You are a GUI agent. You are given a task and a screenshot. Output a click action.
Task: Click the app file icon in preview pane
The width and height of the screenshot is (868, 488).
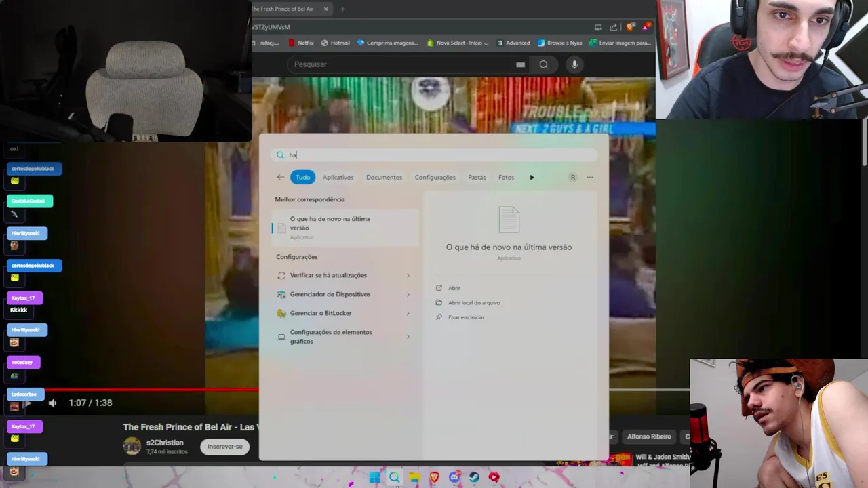(509, 220)
